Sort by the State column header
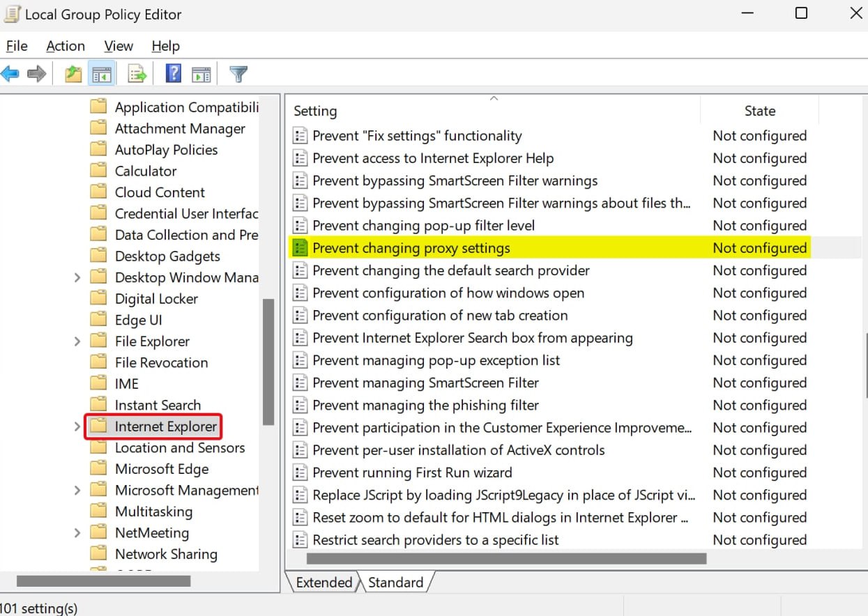 pyautogui.click(x=759, y=111)
